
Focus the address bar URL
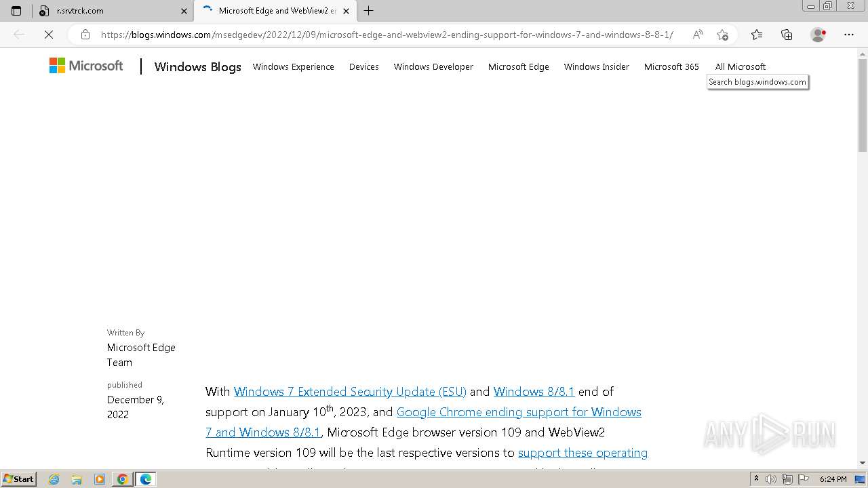[x=387, y=35]
